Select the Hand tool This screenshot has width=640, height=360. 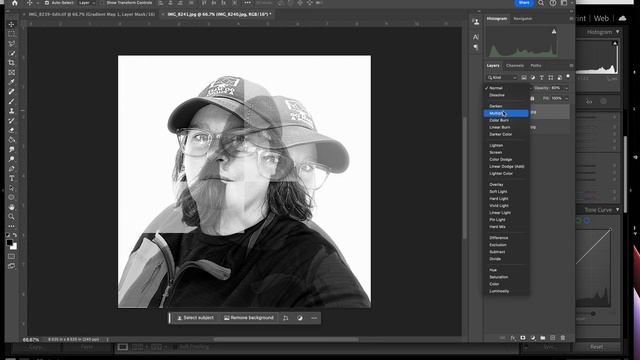pos(11,207)
